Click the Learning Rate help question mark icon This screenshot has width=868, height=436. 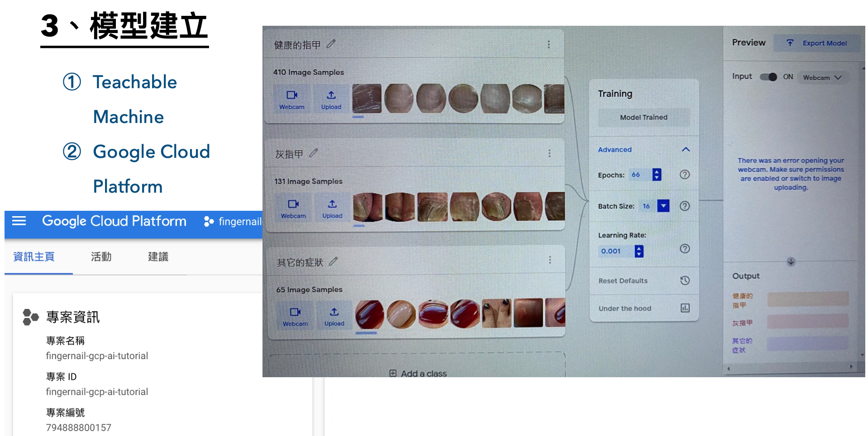pyautogui.click(x=685, y=248)
